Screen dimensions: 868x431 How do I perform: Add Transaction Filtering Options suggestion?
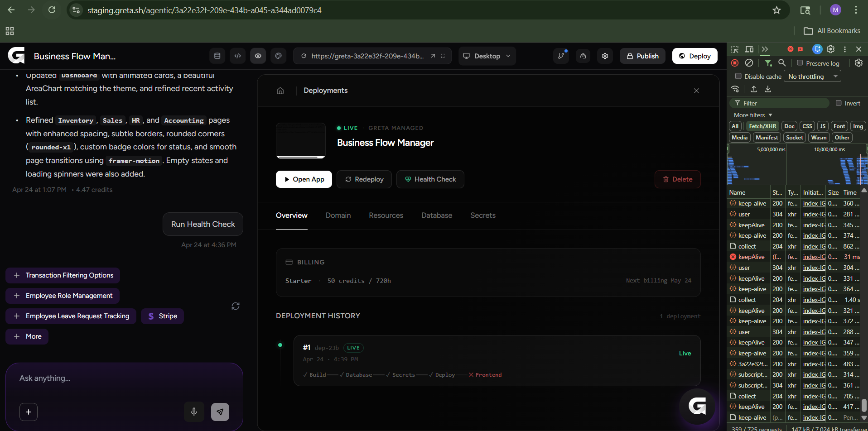click(63, 275)
